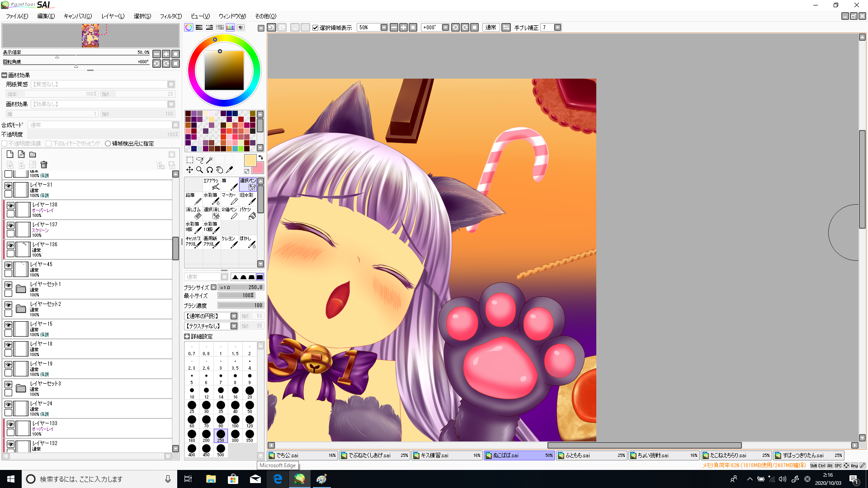Hide the レイヤーセット1 folder
The height and width of the screenshot is (488, 868).
[x=9, y=285]
